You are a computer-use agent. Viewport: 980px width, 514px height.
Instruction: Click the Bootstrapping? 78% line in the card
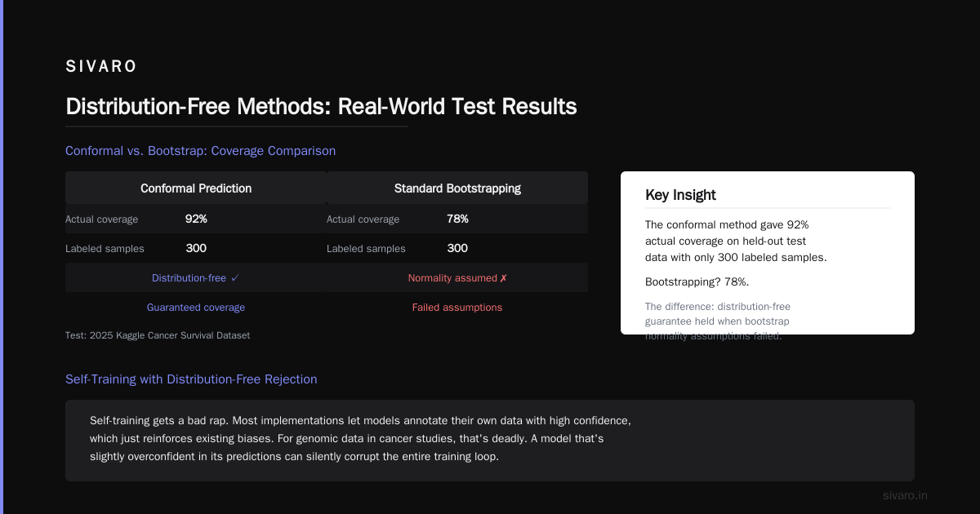tap(697, 281)
